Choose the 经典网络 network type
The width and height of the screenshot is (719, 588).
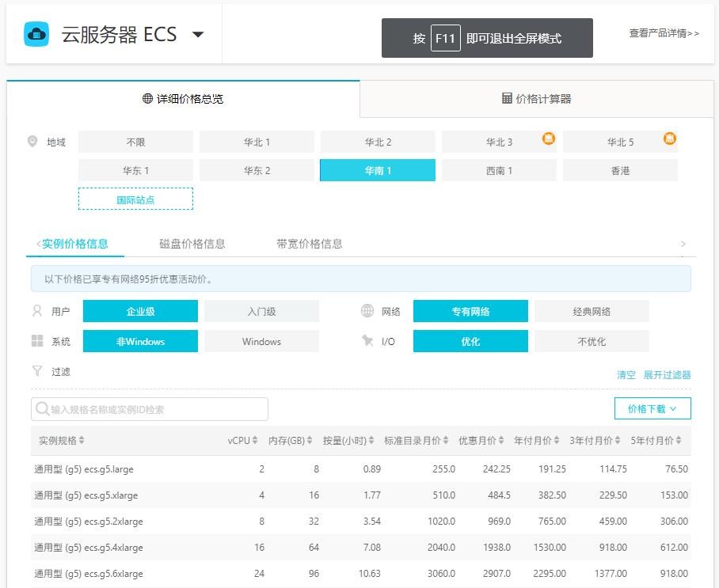click(x=592, y=311)
